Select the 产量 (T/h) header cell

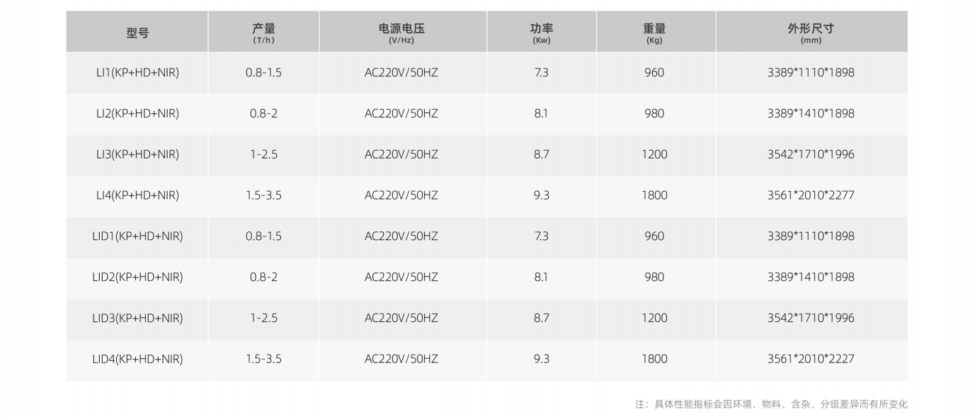coord(263,33)
